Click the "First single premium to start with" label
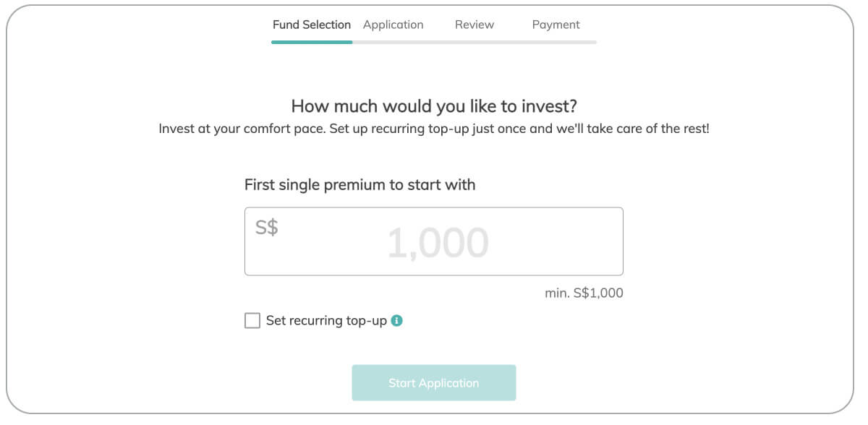Viewport: 868px width, 425px height. [x=360, y=184]
